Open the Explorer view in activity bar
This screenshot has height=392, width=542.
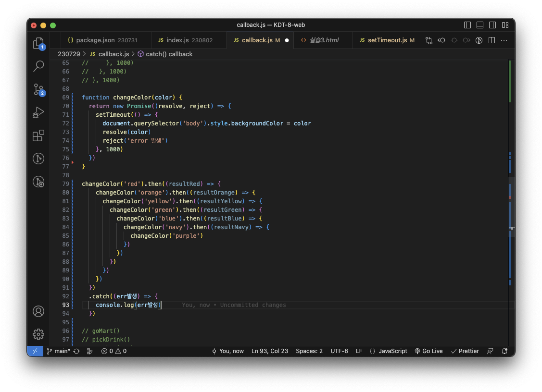click(38, 44)
